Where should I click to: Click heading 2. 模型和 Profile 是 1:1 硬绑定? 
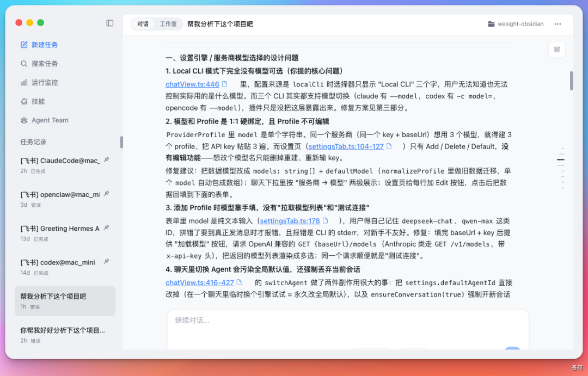click(248, 121)
